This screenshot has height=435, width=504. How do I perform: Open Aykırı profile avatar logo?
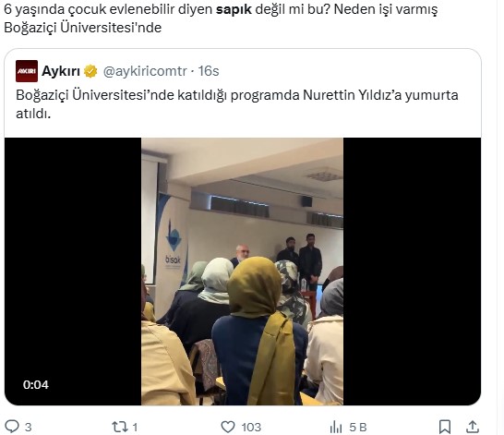coord(27,71)
